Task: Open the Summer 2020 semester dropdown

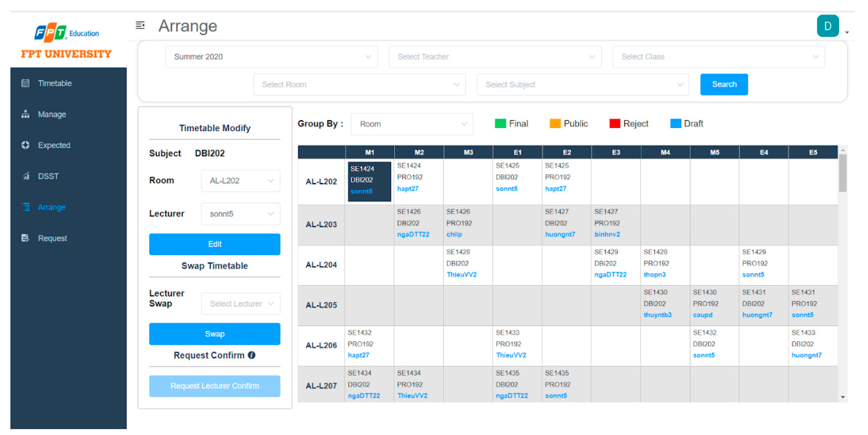Action: click(x=271, y=57)
